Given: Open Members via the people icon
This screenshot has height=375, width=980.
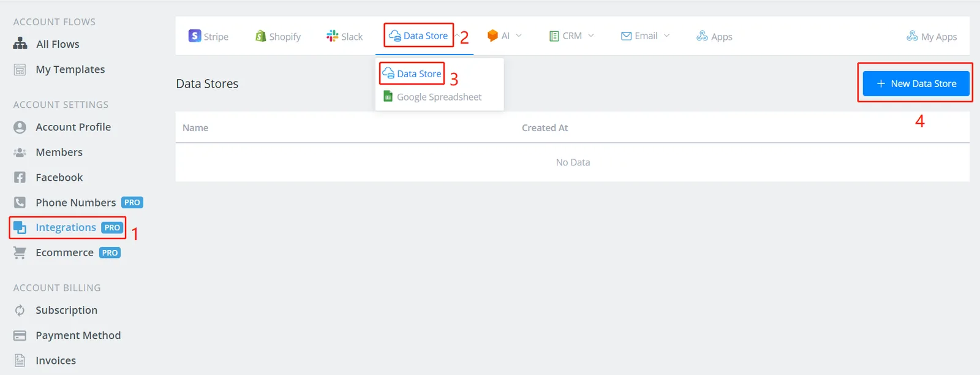Looking at the screenshot, I should 20,152.
